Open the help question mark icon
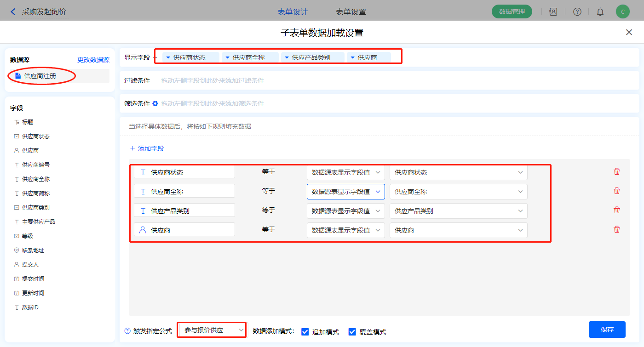The height and width of the screenshot is (347, 644). [577, 12]
